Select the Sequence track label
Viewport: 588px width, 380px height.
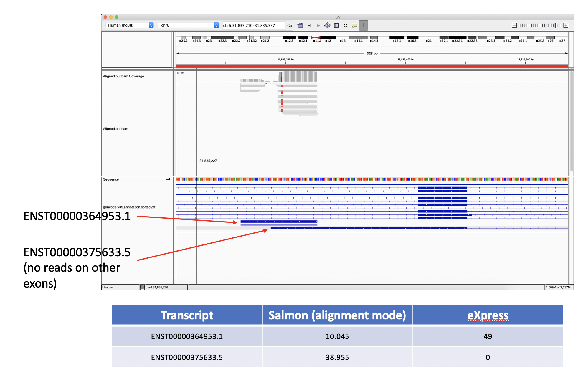111,179
